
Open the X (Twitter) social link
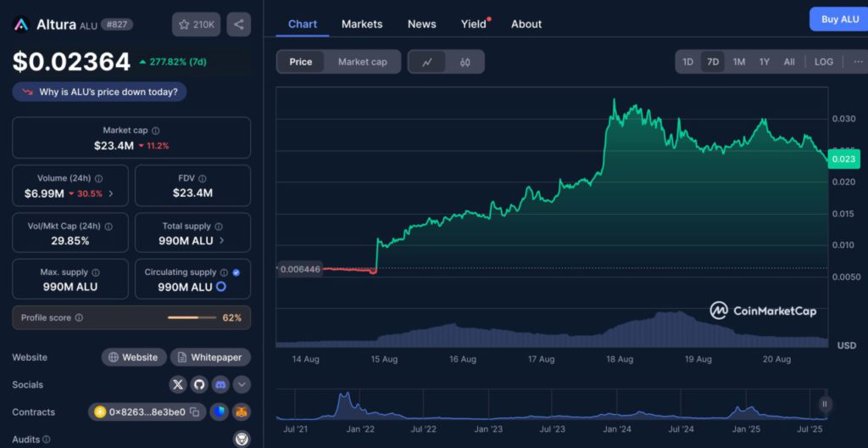coord(177,384)
